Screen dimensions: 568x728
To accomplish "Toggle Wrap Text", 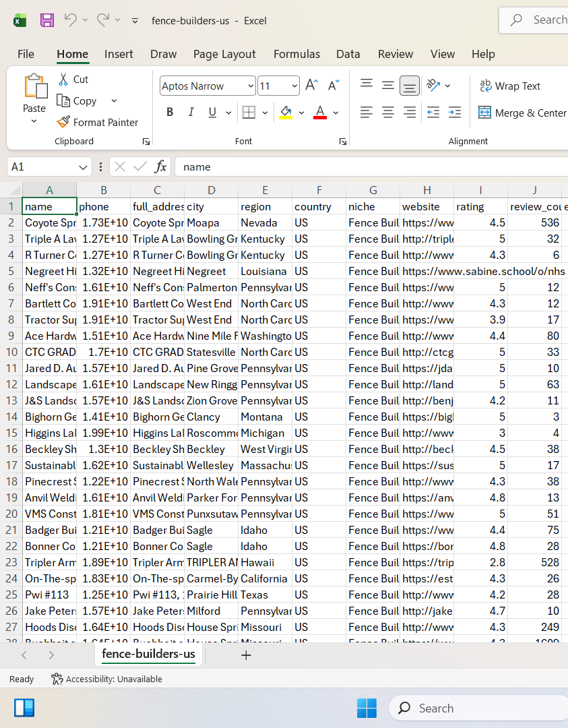I will tap(510, 86).
